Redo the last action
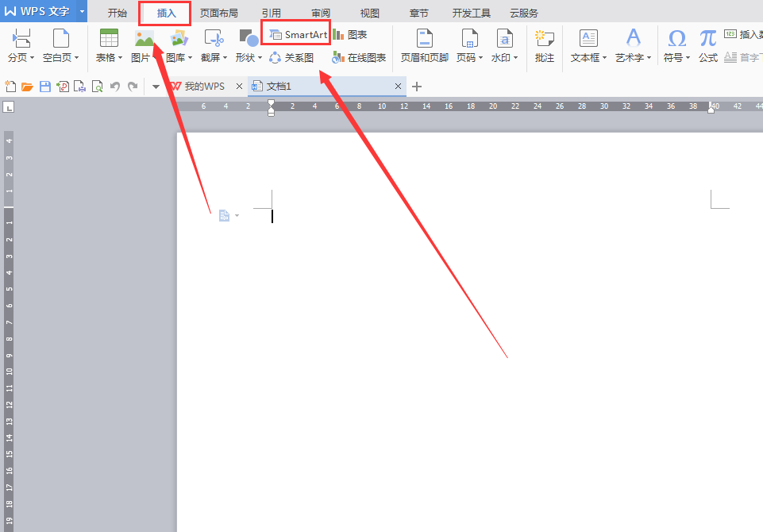 point(133,87)
